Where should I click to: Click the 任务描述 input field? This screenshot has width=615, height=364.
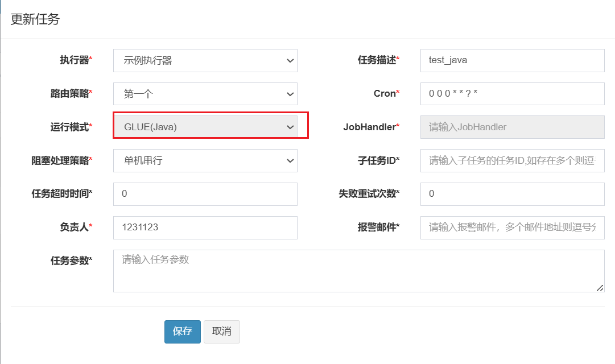click(x=512, y=60)
